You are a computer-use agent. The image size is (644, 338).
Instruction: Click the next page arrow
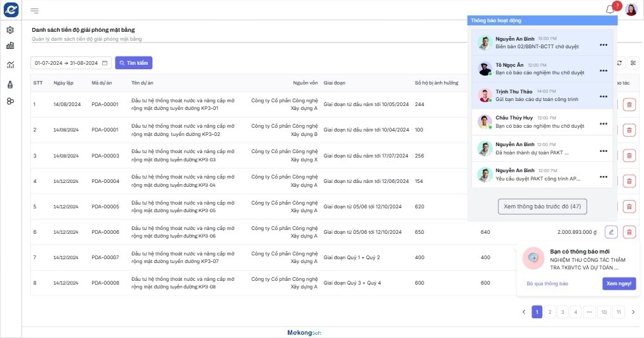(633, 312)
